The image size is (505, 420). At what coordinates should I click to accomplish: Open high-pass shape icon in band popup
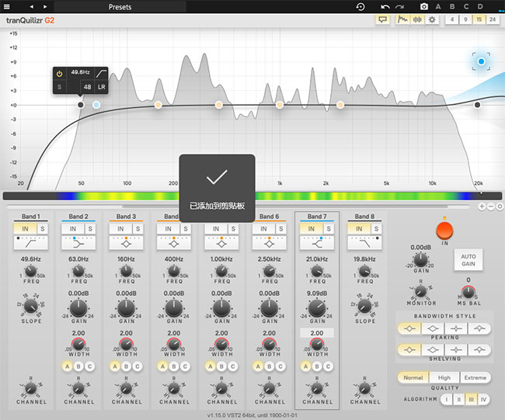(x=101, y=74)
